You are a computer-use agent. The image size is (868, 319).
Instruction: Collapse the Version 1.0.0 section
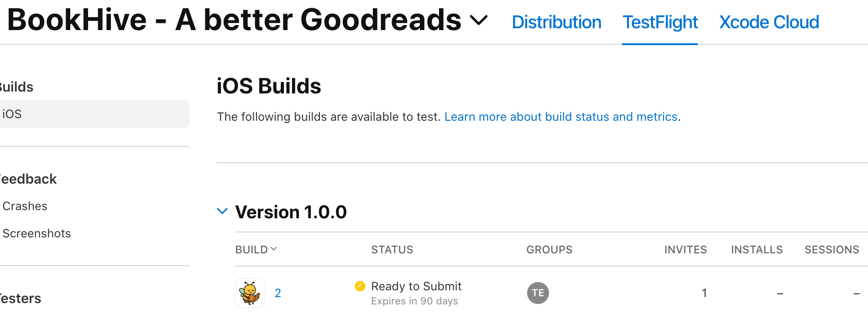(x=222, y=211)
